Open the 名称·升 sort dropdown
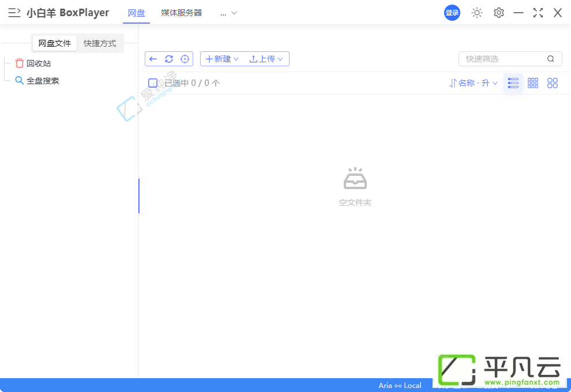Screen dimensions: 571x392 pos(474,84)
